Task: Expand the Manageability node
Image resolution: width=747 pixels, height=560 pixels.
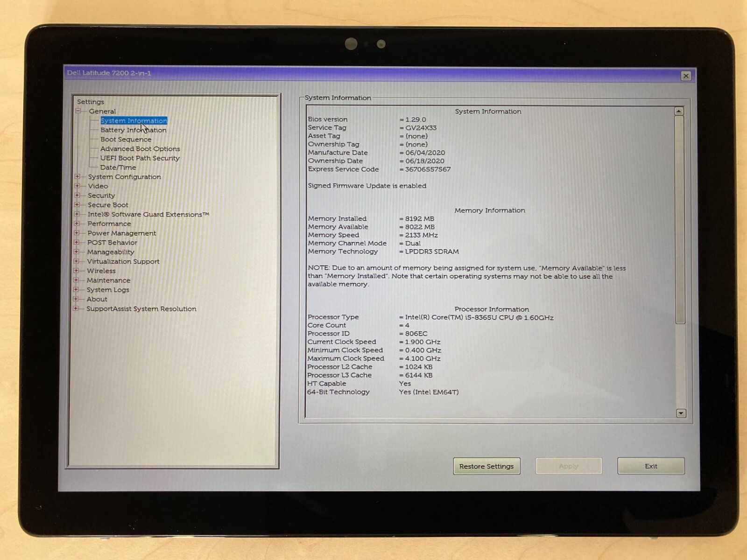Action: click(x=76, y=252)
